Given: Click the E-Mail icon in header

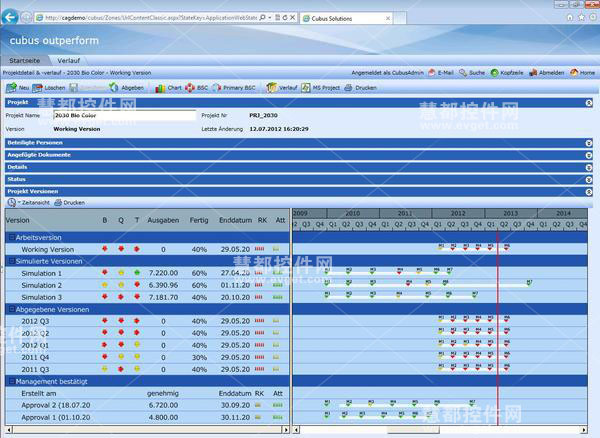Looking at the screenshot, I should click(432, 72).
